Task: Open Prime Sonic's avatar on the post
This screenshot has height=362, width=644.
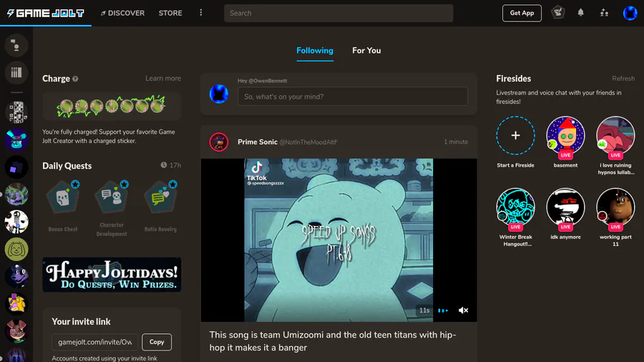Action: pos(219,142)
